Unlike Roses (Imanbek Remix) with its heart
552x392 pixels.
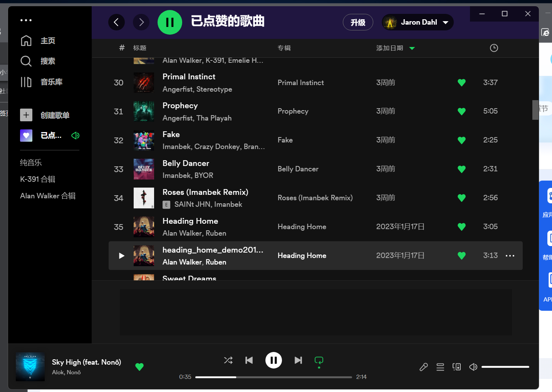click(x=461, y=198)
